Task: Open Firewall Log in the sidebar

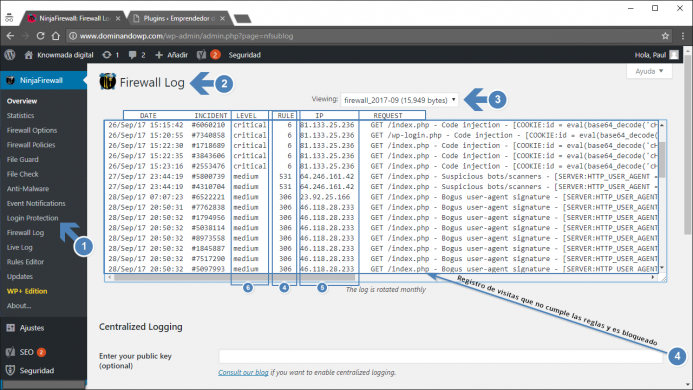Action: coord(25,233)
